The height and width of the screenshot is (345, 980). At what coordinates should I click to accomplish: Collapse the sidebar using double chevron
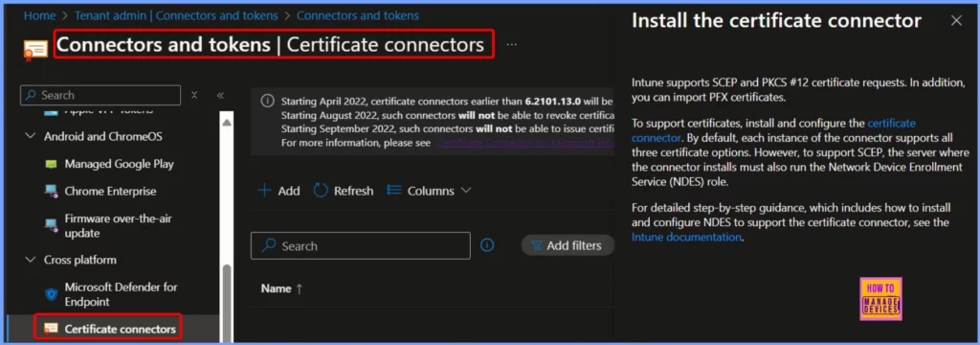pyautogui.click(x=220, y=95)
